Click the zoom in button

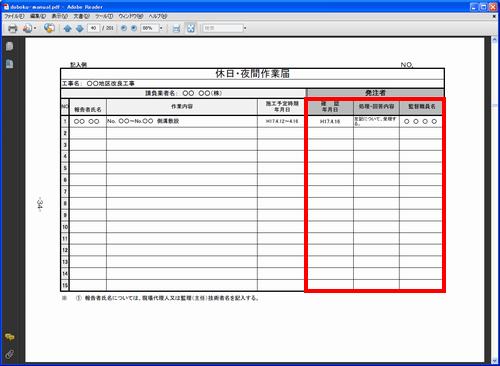(134, 28)
